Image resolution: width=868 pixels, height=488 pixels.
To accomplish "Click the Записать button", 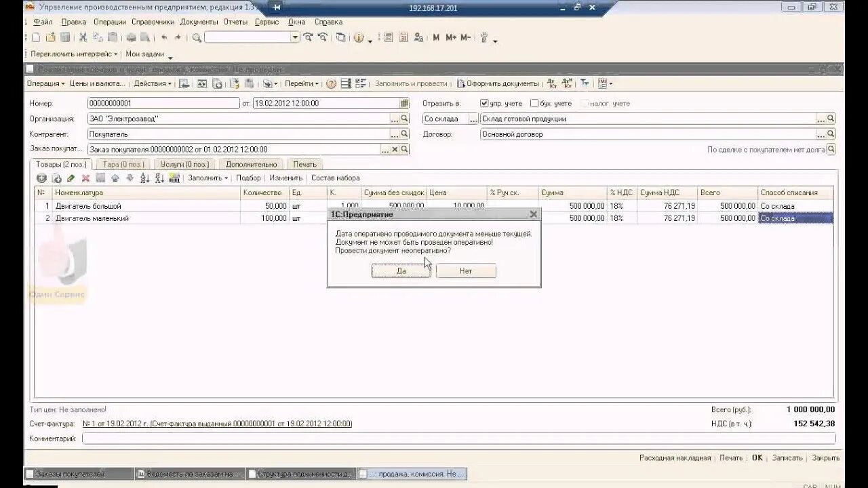I will tap(787, 458).
